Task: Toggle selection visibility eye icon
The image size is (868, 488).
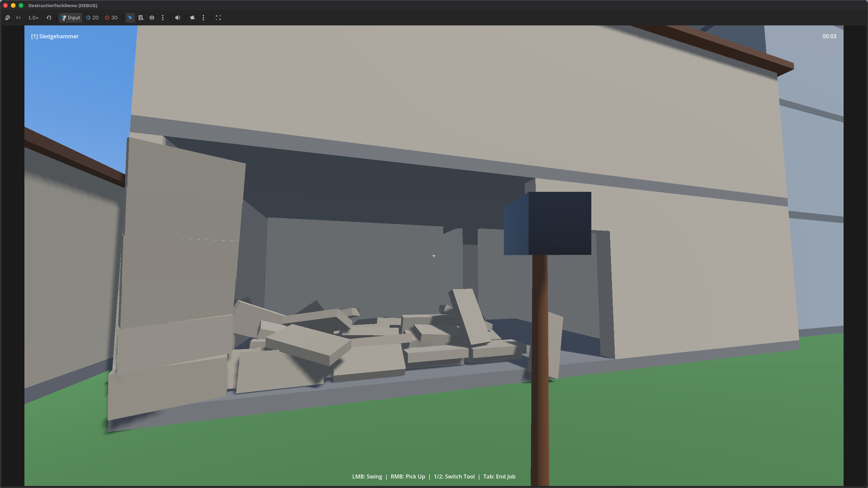Action: click(x=152, y=18)
